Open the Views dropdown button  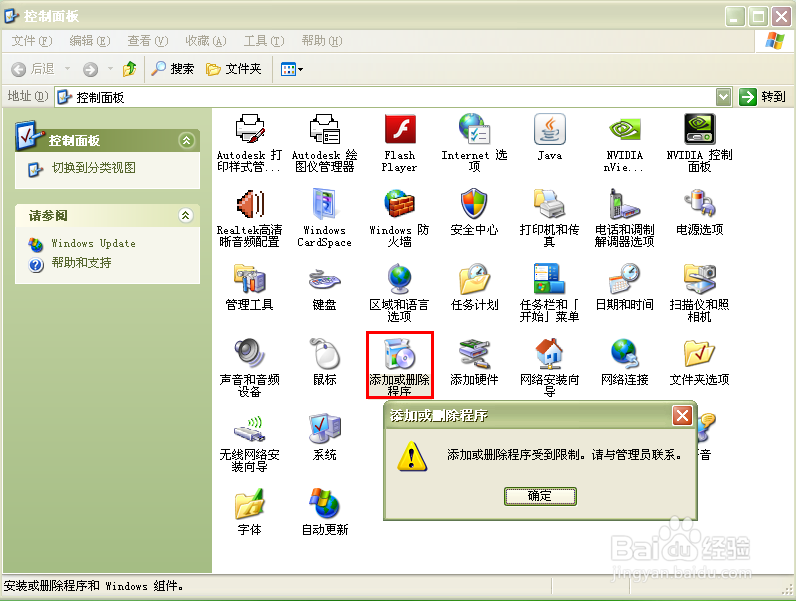click(x=292, y=69)
